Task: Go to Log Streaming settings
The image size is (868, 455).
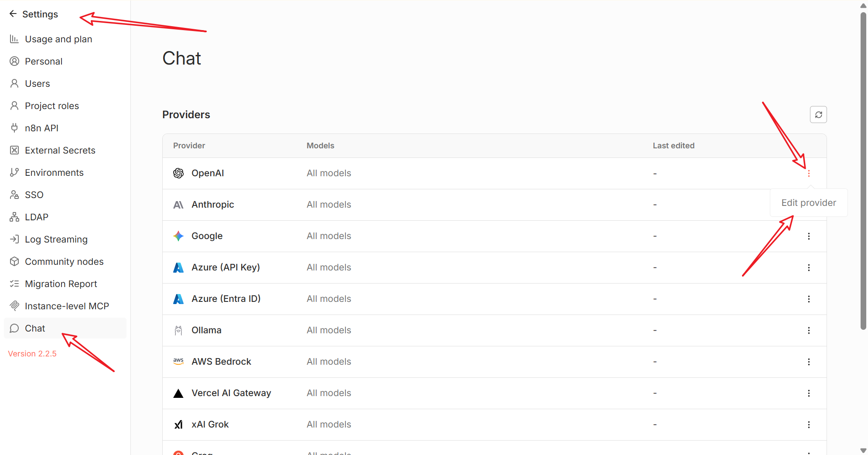Action: coord(65,239)
